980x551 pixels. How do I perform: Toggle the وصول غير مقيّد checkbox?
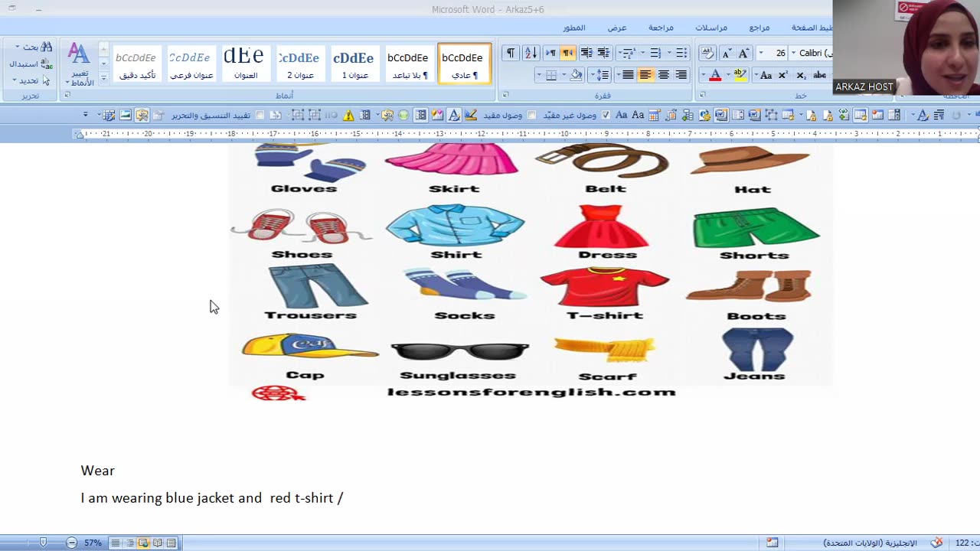[606, 116]
